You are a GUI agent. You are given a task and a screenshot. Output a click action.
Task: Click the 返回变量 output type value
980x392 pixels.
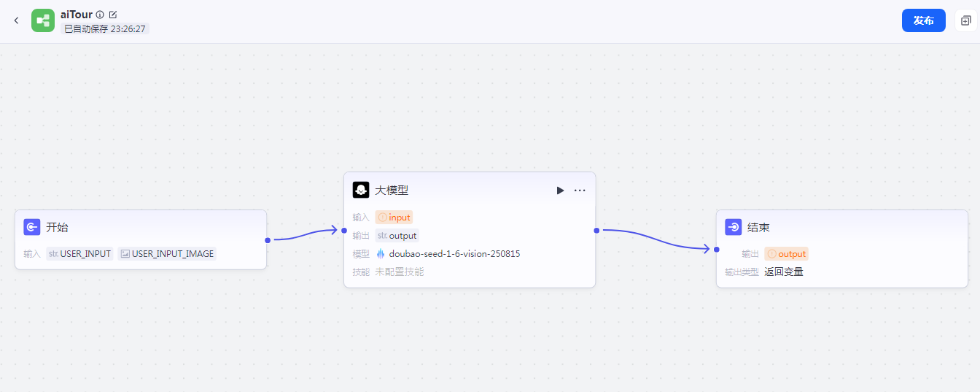tap(784, 272)
